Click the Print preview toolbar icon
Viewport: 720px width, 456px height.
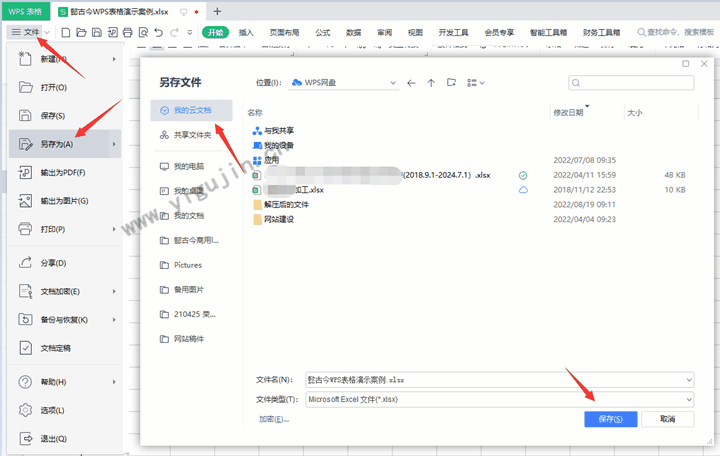click(x=143, y=32)
